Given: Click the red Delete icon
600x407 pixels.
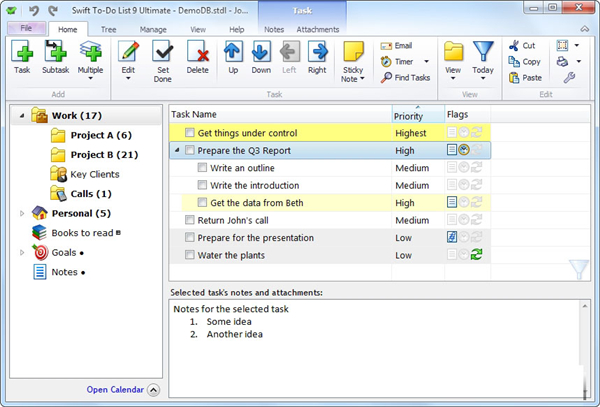Looking at the screenshot, I should pyautogui.click(x=198, y=52).
